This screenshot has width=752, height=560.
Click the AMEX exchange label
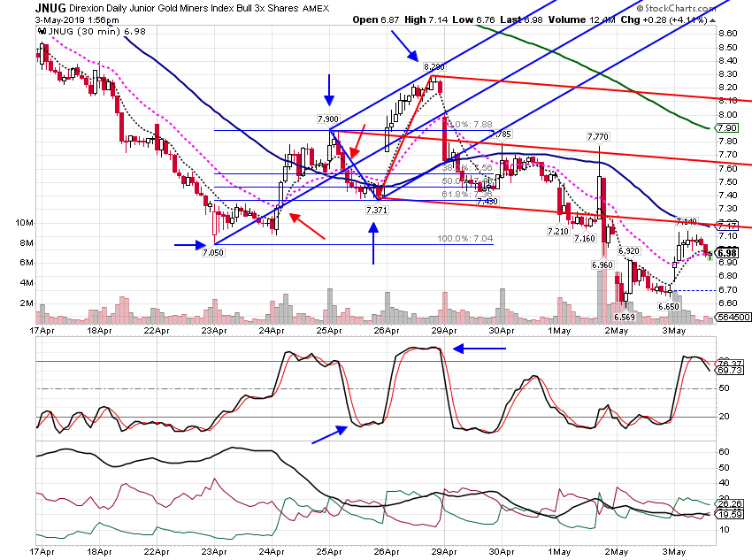coord(316,8)
